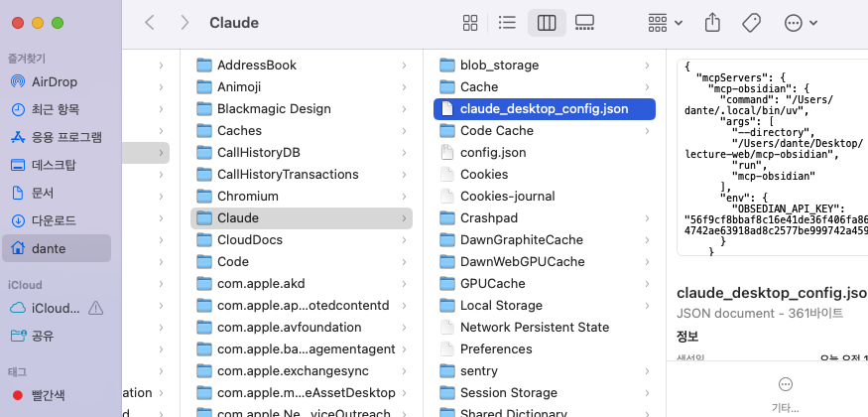
Task: Open the blob_storage folder
Action: point(545,66)
